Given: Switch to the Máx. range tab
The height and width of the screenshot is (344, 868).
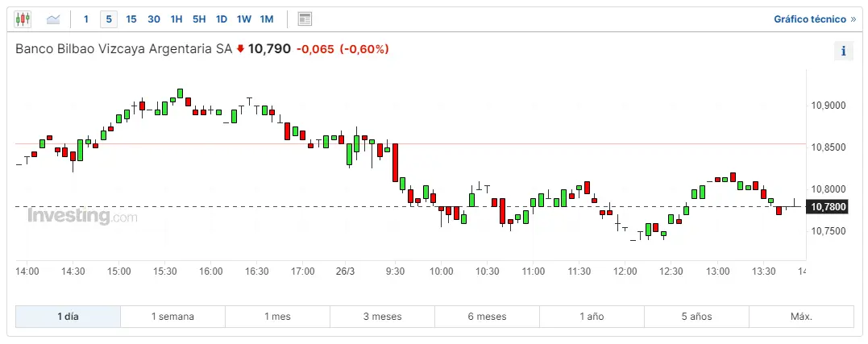Looking at the screenshot, I should [802, 317].
